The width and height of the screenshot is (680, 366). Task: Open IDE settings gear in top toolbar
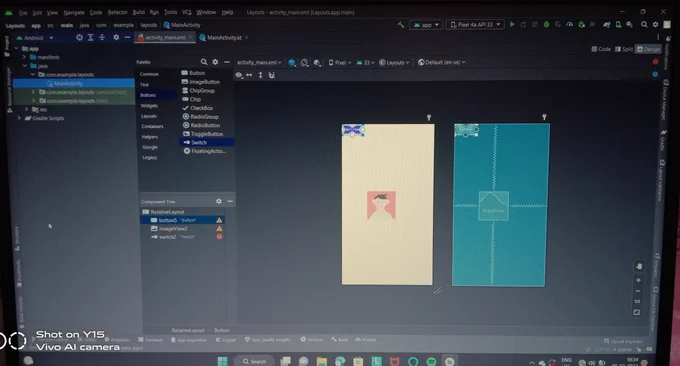point(655,25)
